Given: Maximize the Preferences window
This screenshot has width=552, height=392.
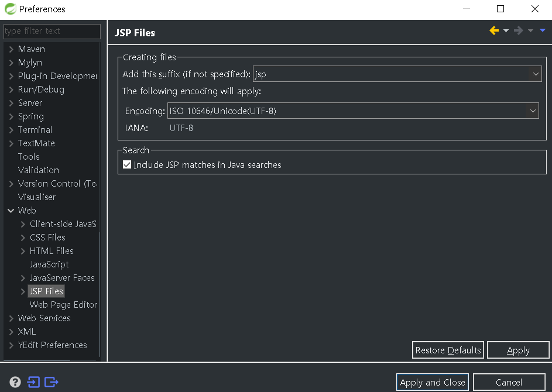Looking at the screenshot, I should 500,9.
